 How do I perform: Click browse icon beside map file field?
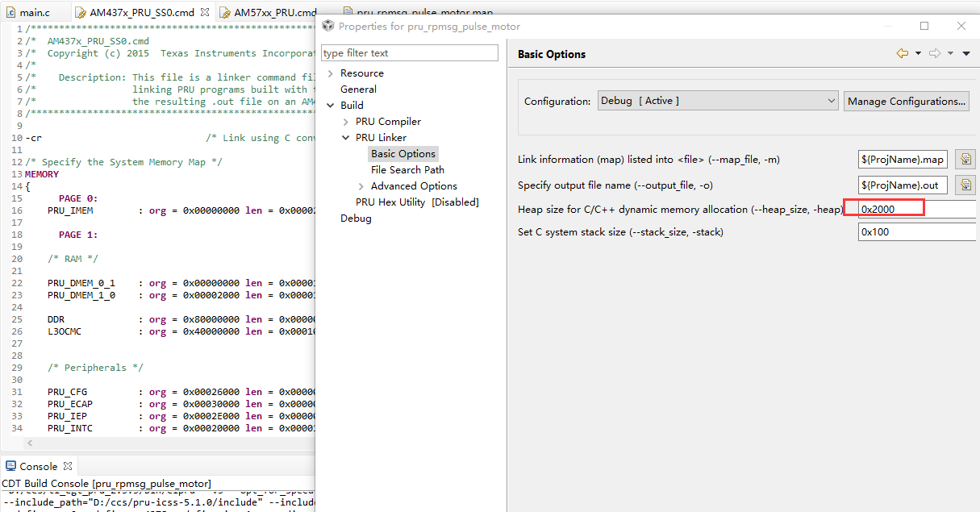tap(965, 159)
